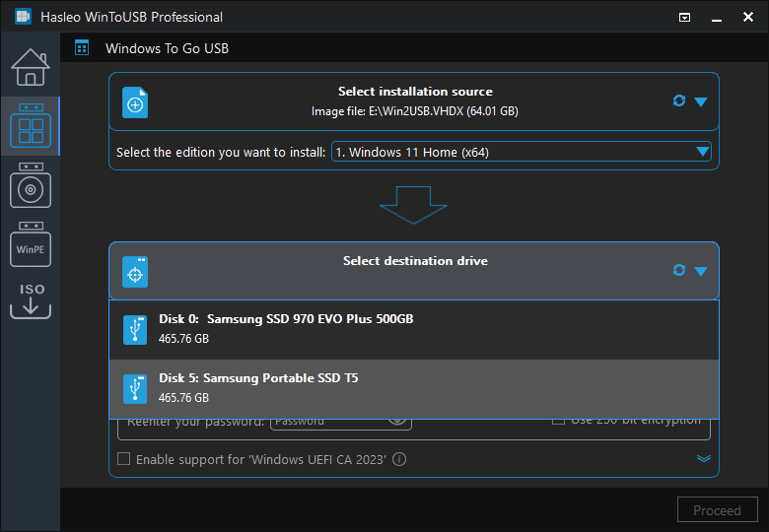
Task: Select the WinPE bootable USB tool
Action: coord(30,246)
